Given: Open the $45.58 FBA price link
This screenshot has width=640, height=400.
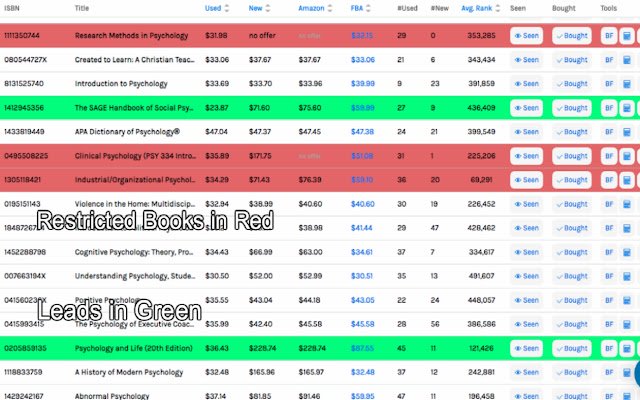Looking at the screenshot, I should 362,324.
